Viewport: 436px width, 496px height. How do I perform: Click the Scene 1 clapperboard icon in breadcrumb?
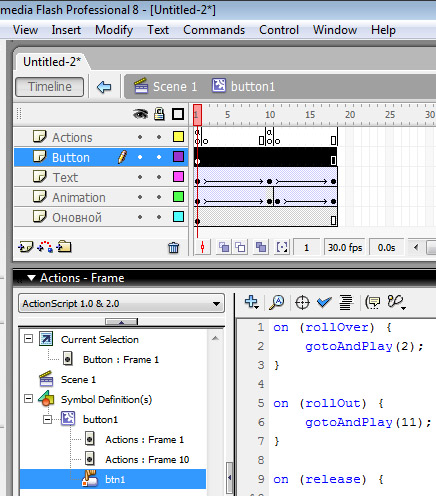pyautogui.click(x=141, y=86)
